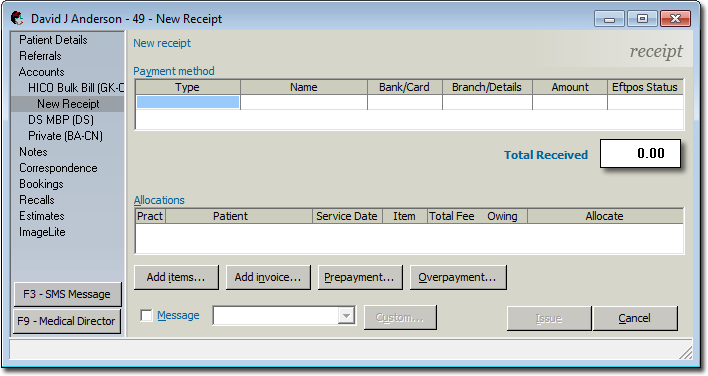Image resolution: width=708 pixels, height=376 pixels.
Task: Click the Allocations label
Action: click(x=159, y=200)
